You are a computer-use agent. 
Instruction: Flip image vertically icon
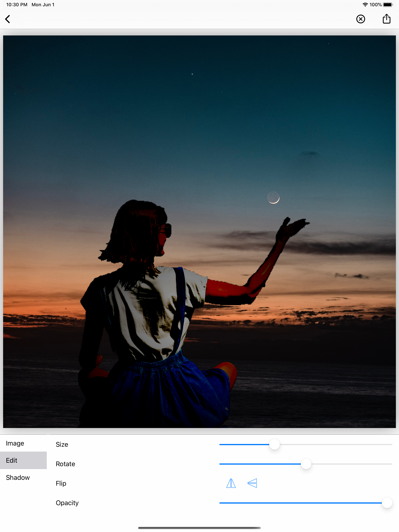pos(252,483)
